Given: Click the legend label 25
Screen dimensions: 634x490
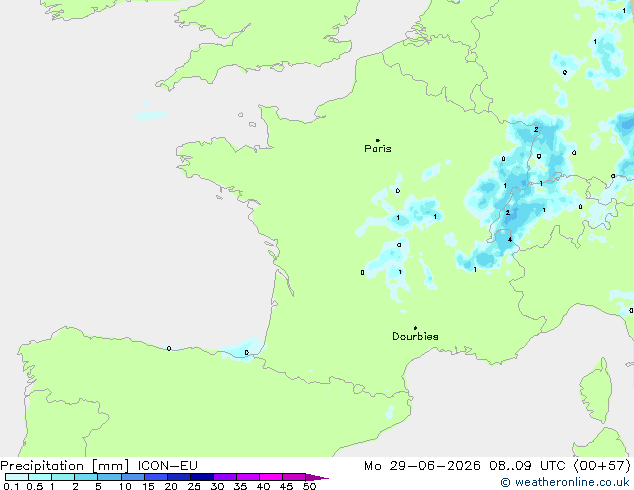Looking at the screenshot, I should pyautogui.click(x=194, y=486).
